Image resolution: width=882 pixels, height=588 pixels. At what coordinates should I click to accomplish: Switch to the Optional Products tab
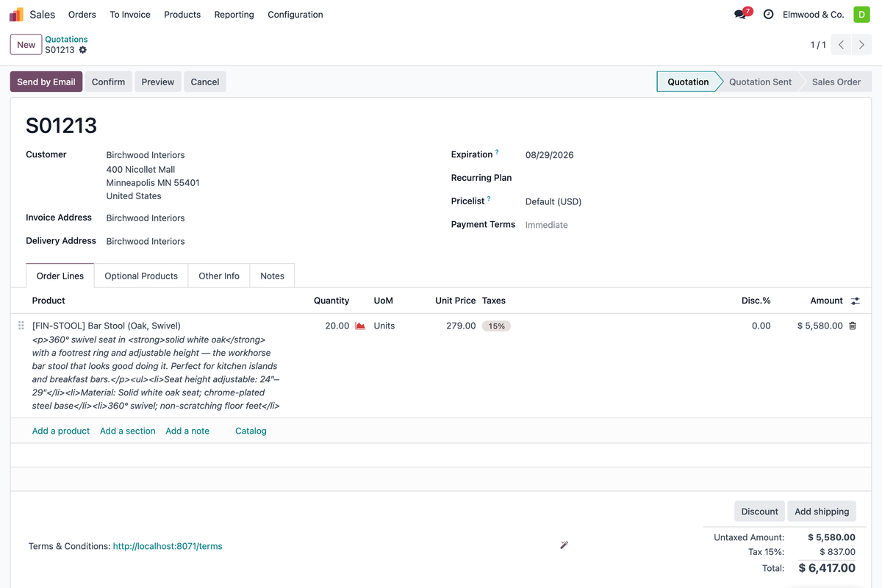141,276
